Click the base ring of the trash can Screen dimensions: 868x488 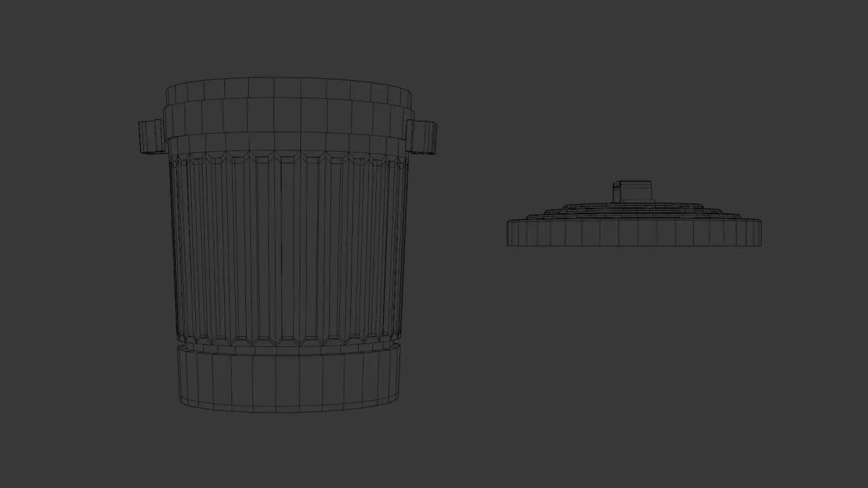[289, 379]
